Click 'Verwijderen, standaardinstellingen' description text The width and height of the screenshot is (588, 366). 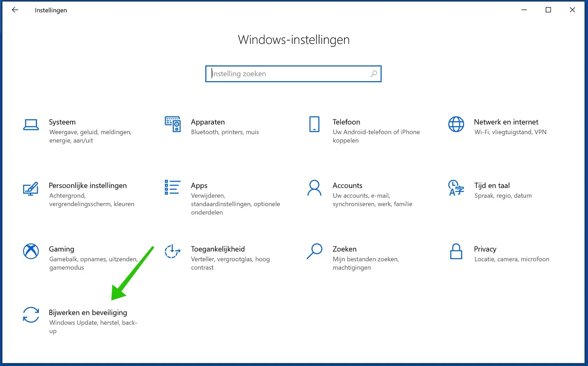(x=236, y=204)
